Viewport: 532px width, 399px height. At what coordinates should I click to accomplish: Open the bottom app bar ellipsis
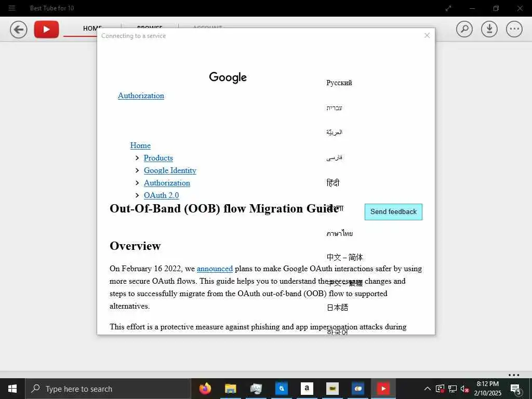(514, 375)
